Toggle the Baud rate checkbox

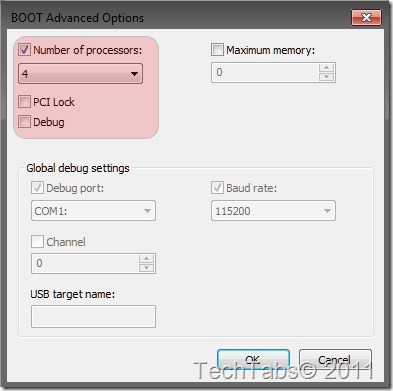217,188
